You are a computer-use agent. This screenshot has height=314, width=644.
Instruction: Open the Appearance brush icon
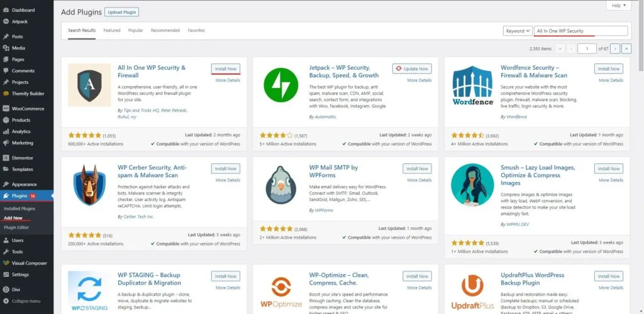(6, 185)
